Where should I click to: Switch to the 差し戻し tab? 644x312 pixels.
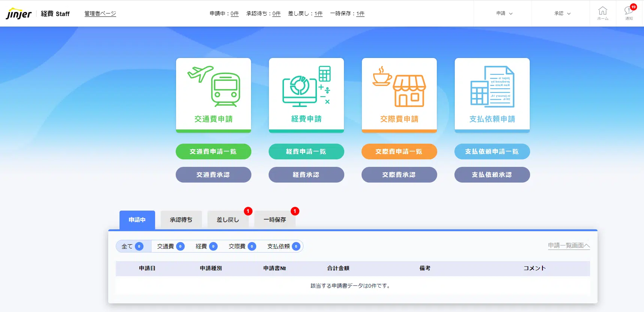228,220
